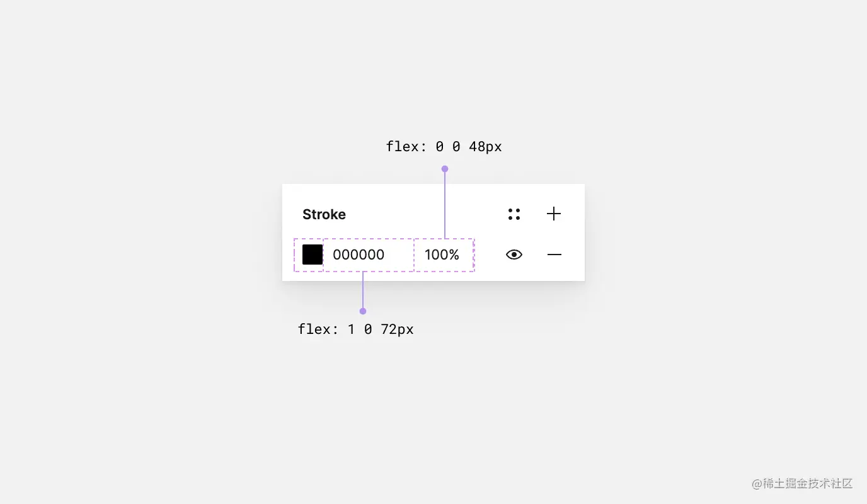
Task: Click blank white area right of Stroke heading
Action: tap(425, 214)
